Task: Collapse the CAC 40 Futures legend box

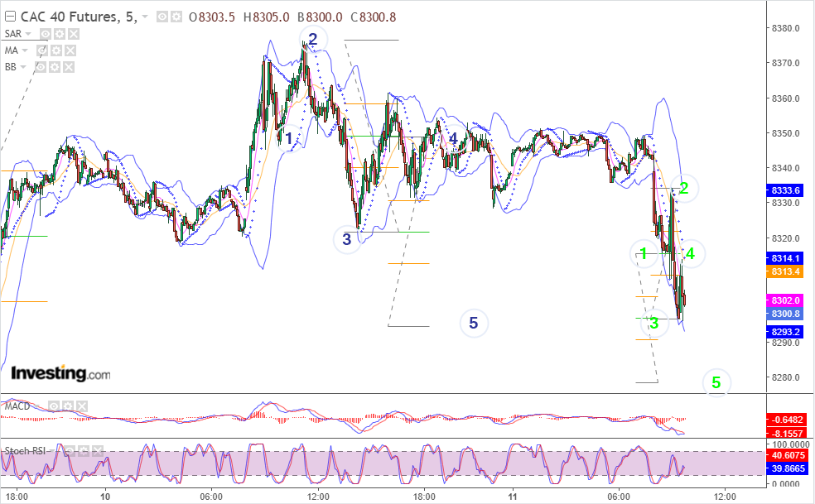Action: 10,17
